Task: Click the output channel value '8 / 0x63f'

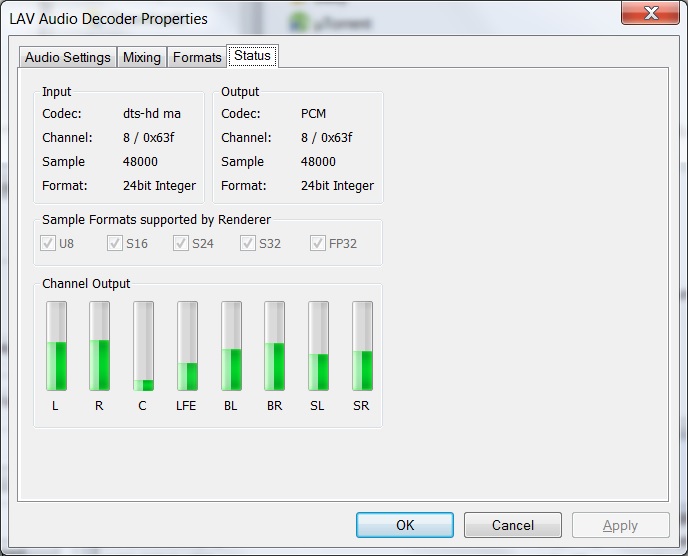Action: pyautogui.click(x=326, y=138)
